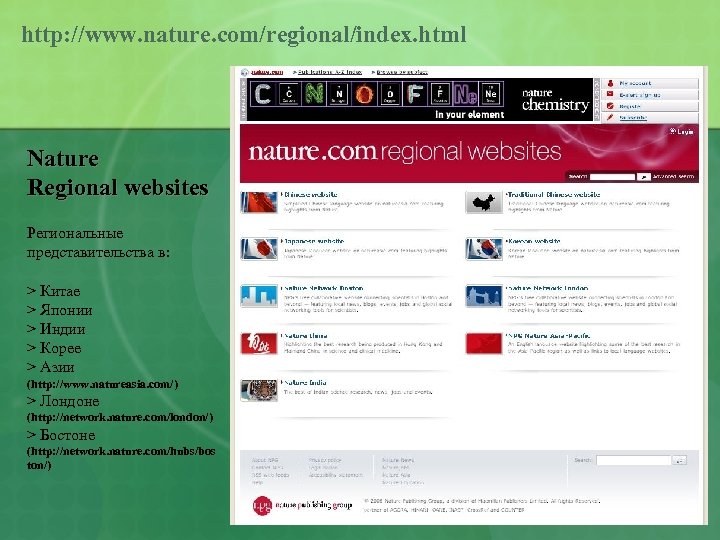Image resolution: width=720 pixels, height=540 pixels.
Task: Click the About NPG footer link
Action: [265, 460]
